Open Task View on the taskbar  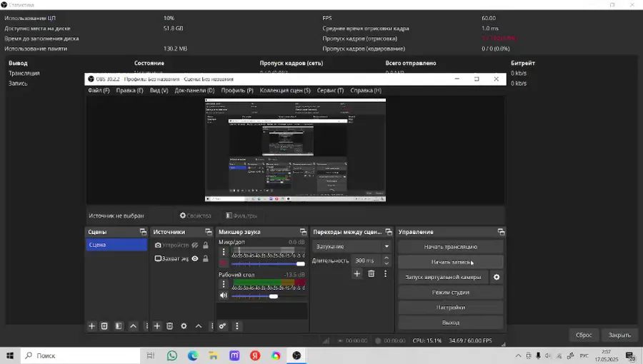pos(151,355)
